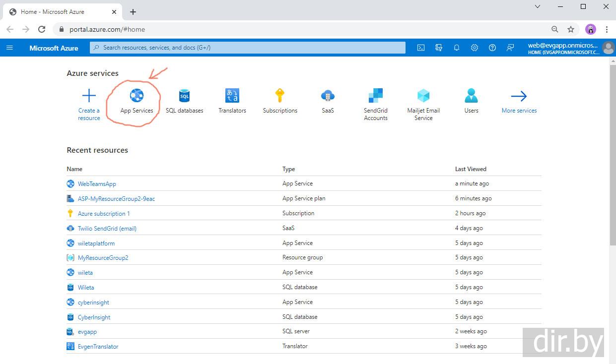
Task: Click the Create a resource plus icon
Action: pyautogui.click(x=89, y=96)
